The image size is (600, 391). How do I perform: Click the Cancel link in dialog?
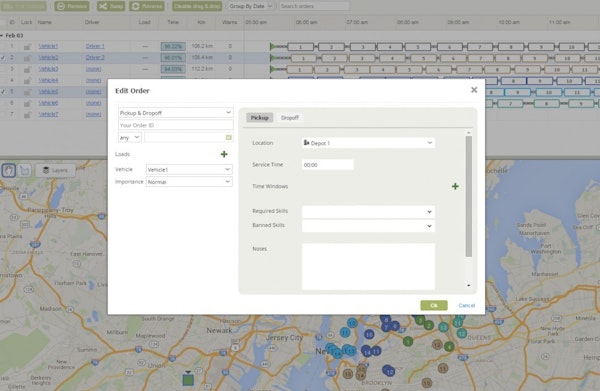(466, 305)
